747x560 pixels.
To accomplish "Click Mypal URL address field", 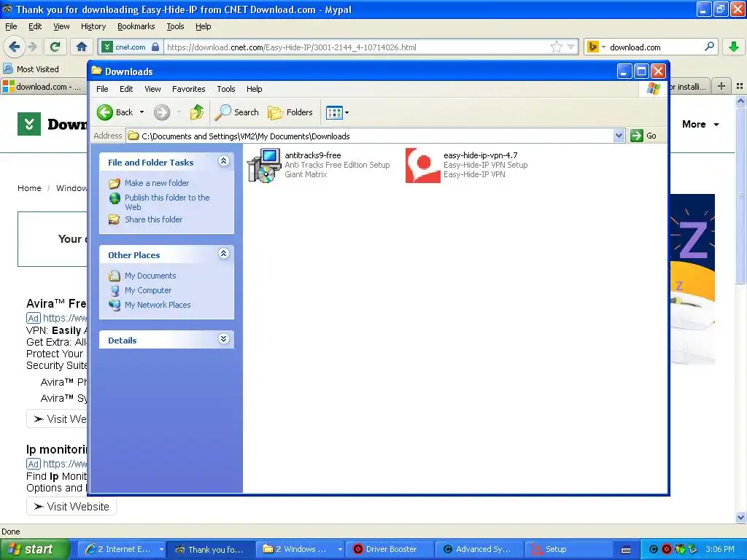I will (357, 47).
